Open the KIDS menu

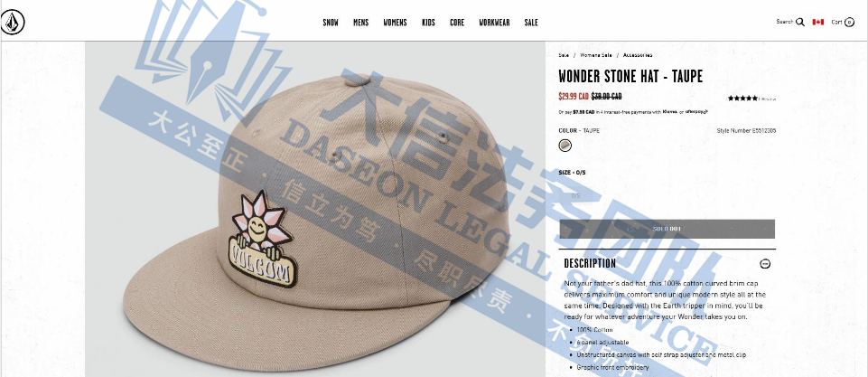(428, 23)
